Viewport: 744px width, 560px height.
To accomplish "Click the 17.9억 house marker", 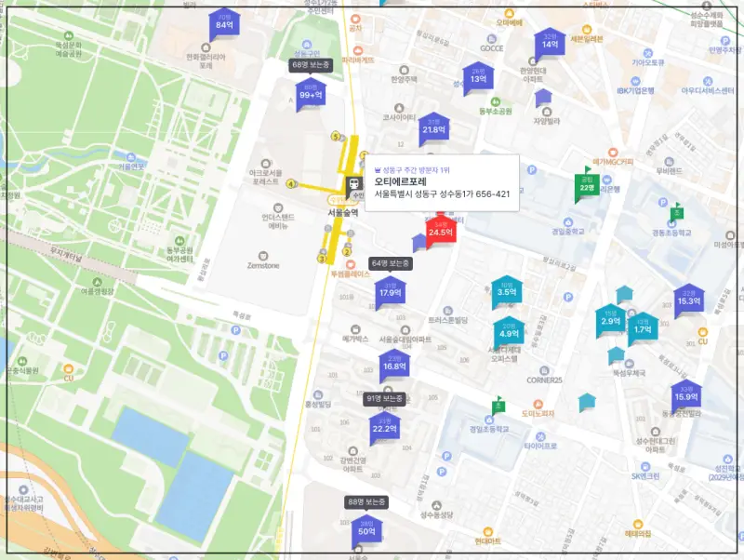I will [x=390, y=292].
